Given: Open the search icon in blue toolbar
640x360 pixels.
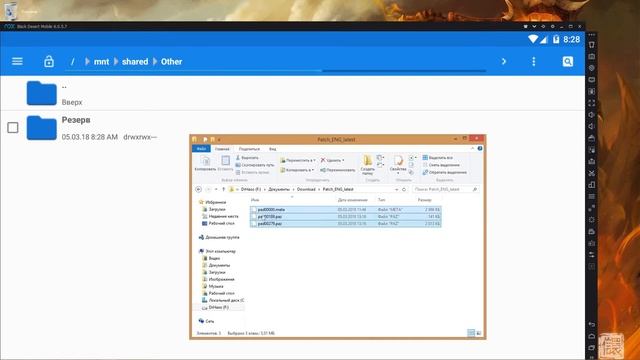Looking at the screenshot, I should 568,62.
